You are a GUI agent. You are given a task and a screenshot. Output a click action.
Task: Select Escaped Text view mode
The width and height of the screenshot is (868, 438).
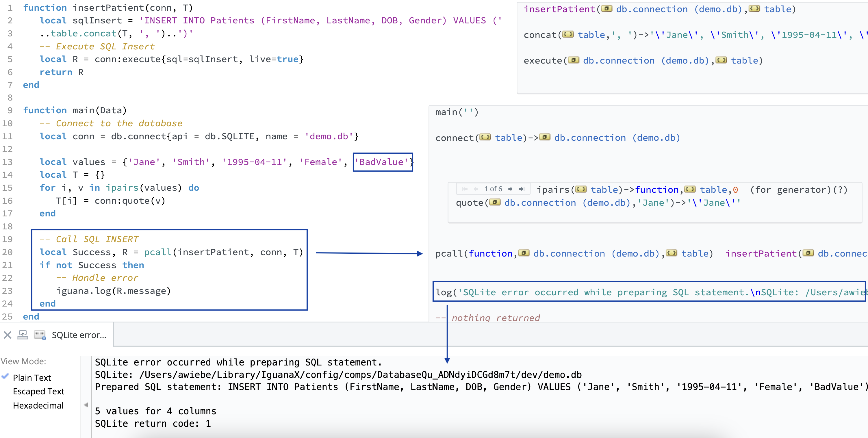[38, 391]
